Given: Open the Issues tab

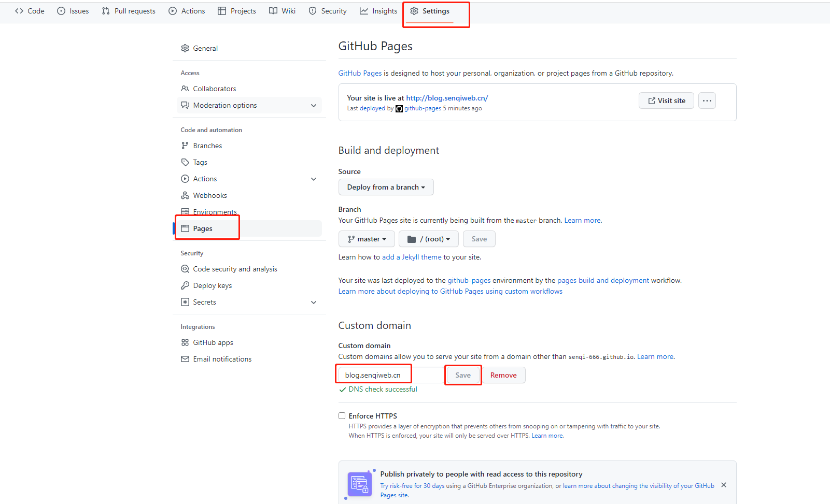Looking at the screenshot, I should (x=73, y=11).
